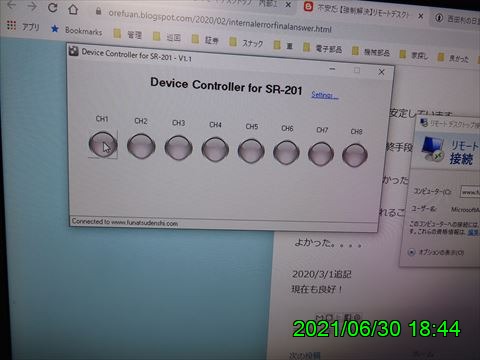The image size is (480, 360).
Task: Click the address bar URL
Action: click(220, 21)
